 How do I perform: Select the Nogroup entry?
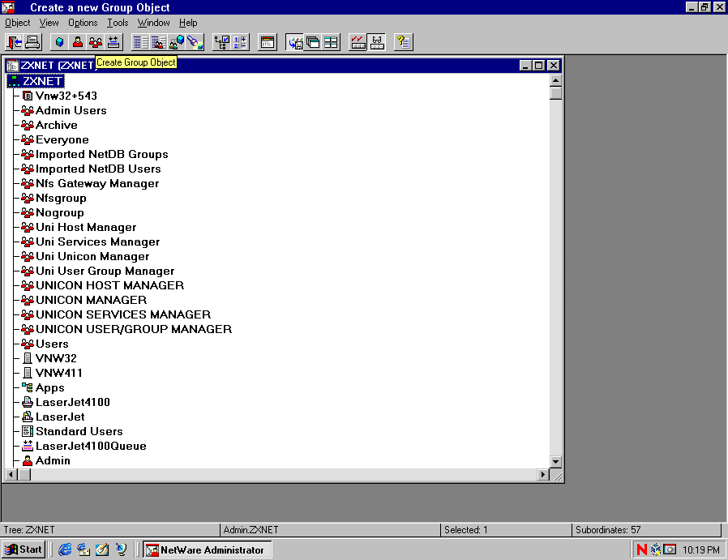pyautogui.click(x=53, y=213)
